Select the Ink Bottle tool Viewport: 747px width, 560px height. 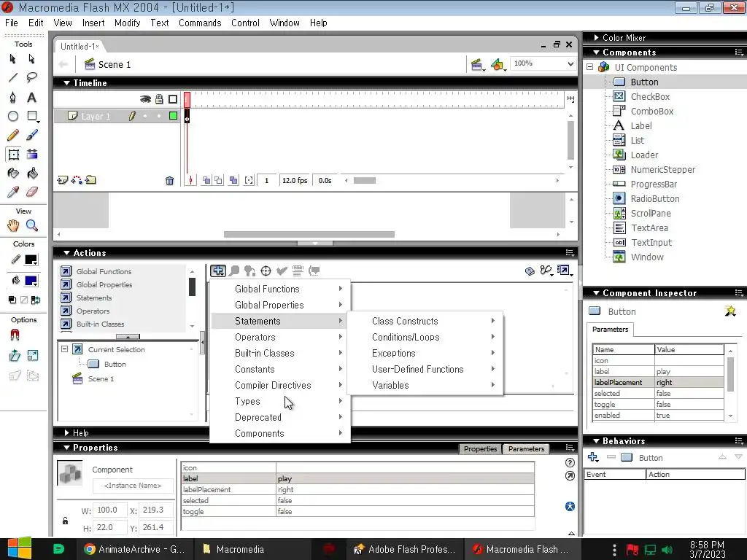(13, 174)
